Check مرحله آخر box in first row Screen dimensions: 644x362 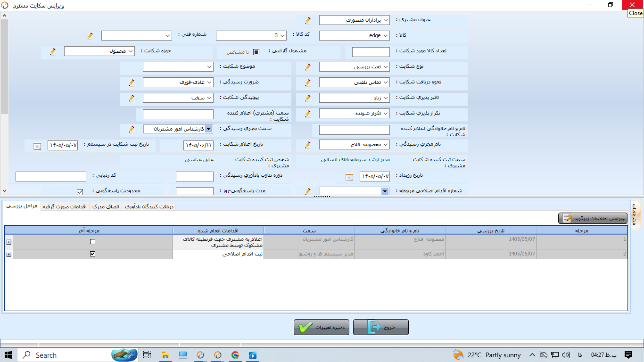92,241
